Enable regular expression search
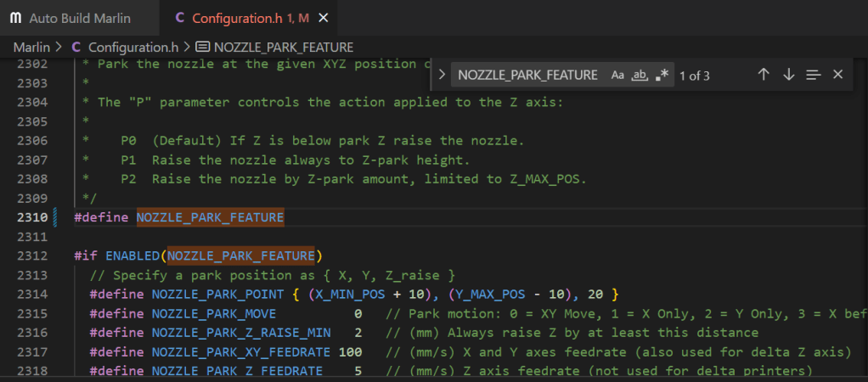868x382 pixels. 662,75
